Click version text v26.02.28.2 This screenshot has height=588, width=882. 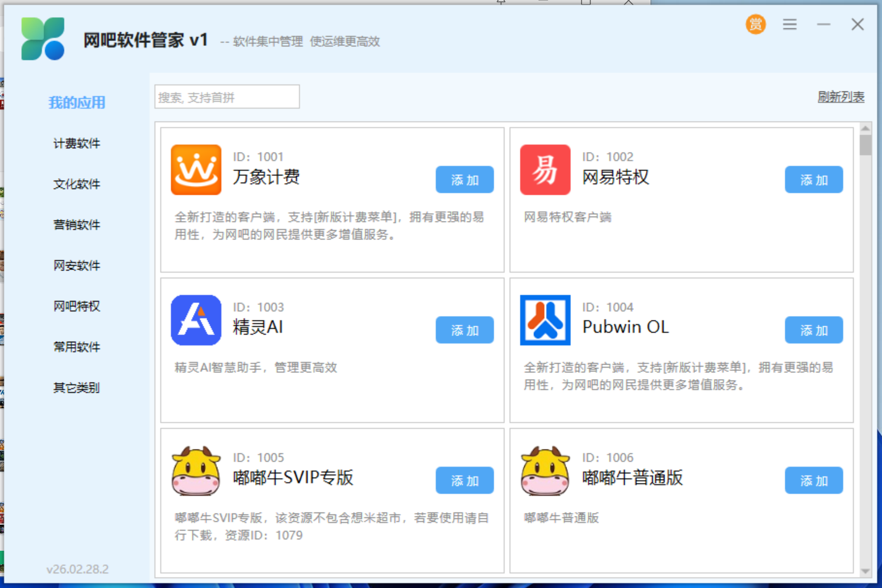78,569
